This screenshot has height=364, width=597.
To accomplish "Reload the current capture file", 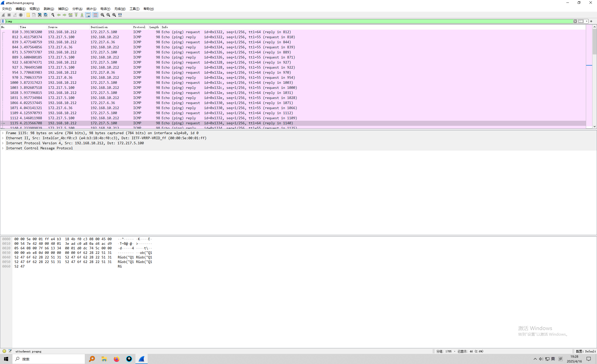I will pyautogui.click(x=46, y=15).
